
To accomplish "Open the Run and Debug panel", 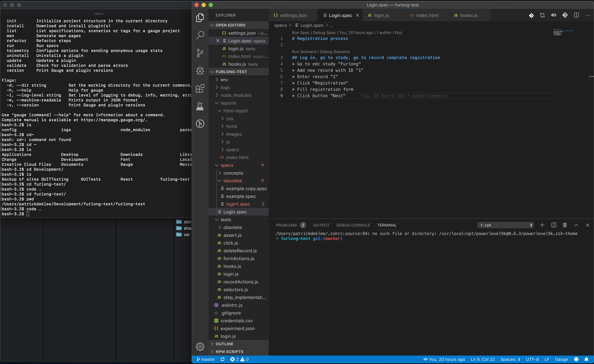I will (200, 71).
